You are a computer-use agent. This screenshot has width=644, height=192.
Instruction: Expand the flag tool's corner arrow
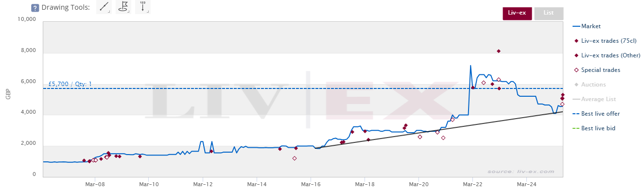pyautogui.click(x=129, y=12)
